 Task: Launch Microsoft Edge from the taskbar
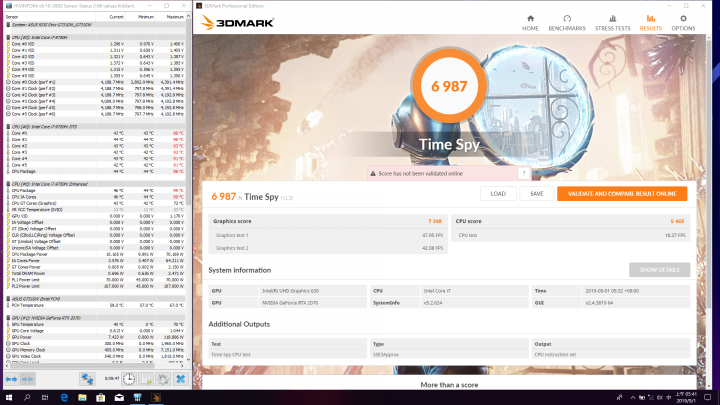64,398
